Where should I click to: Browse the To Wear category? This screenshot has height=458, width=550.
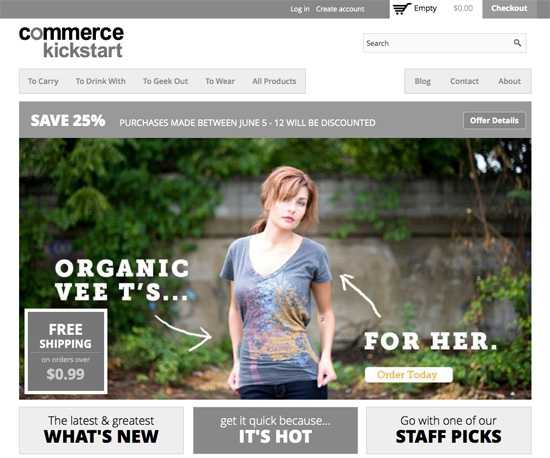point(220,81)
